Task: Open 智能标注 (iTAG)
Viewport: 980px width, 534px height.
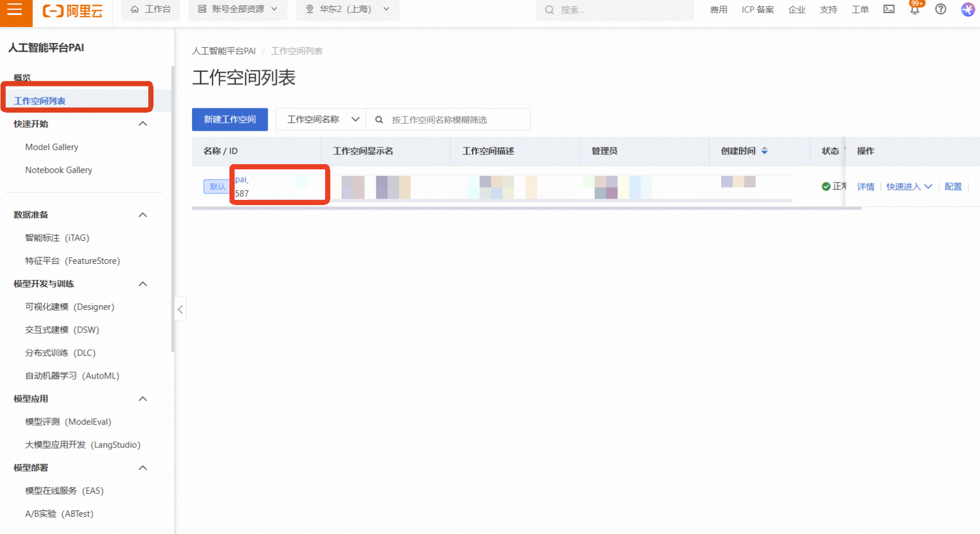Action: pyautogui.click(x=57, y=238)
